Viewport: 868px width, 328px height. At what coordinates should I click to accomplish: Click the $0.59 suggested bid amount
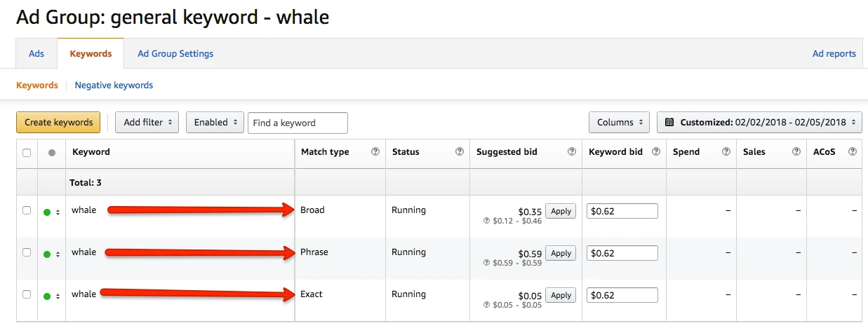[530, 254]
